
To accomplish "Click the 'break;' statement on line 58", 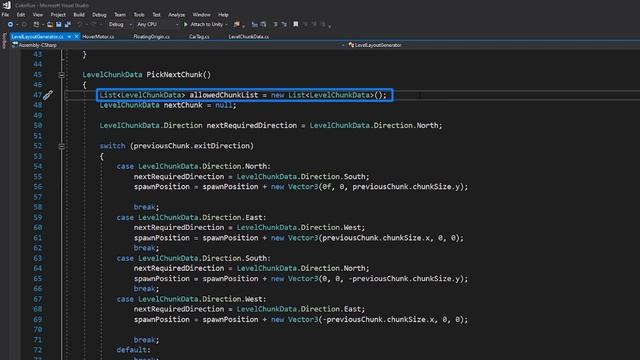I will point(146,207).
